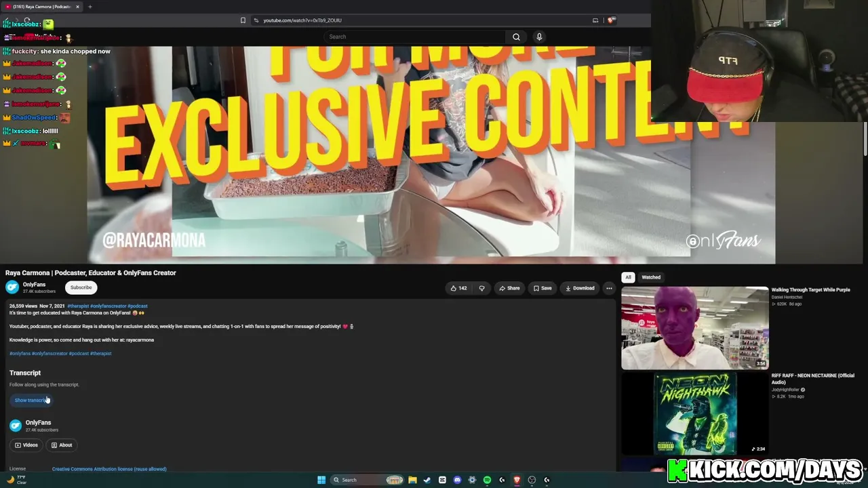
Task: Download the video
Action: tap(580, 288)
